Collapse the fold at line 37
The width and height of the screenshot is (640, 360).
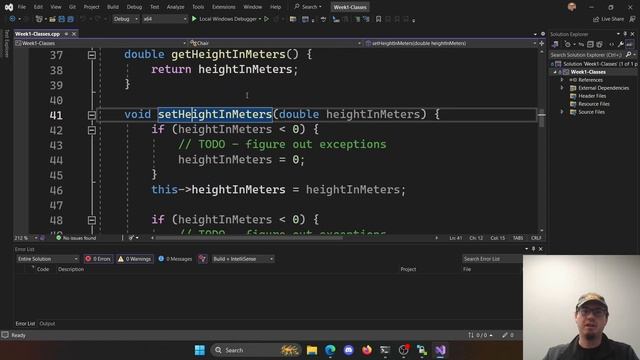(92, 55)
